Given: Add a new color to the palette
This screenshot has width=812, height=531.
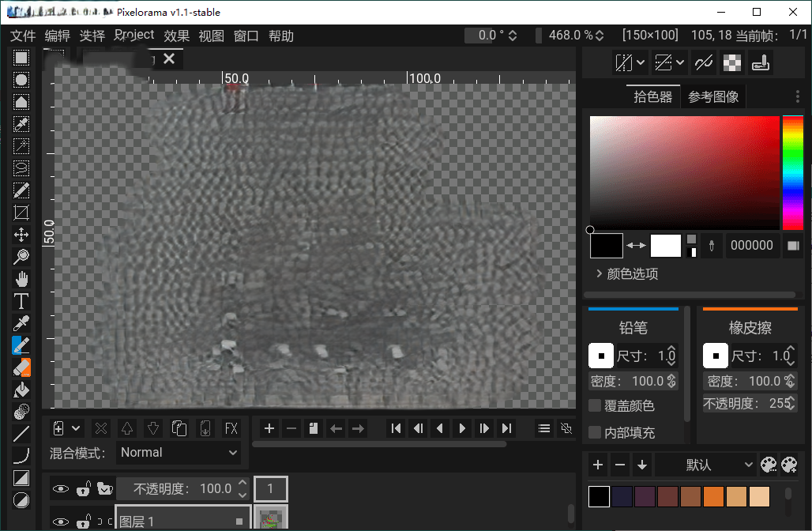Looking at the screenshot, I should coord(598,465).
